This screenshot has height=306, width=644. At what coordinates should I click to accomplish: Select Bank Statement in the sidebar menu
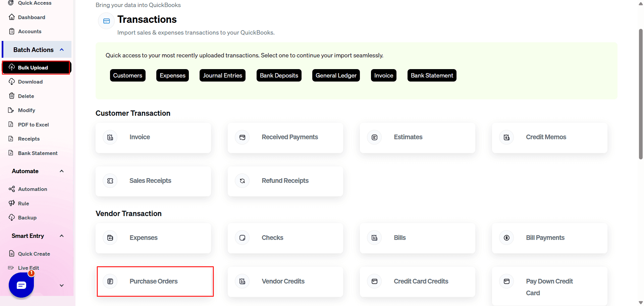click(38, 153)
